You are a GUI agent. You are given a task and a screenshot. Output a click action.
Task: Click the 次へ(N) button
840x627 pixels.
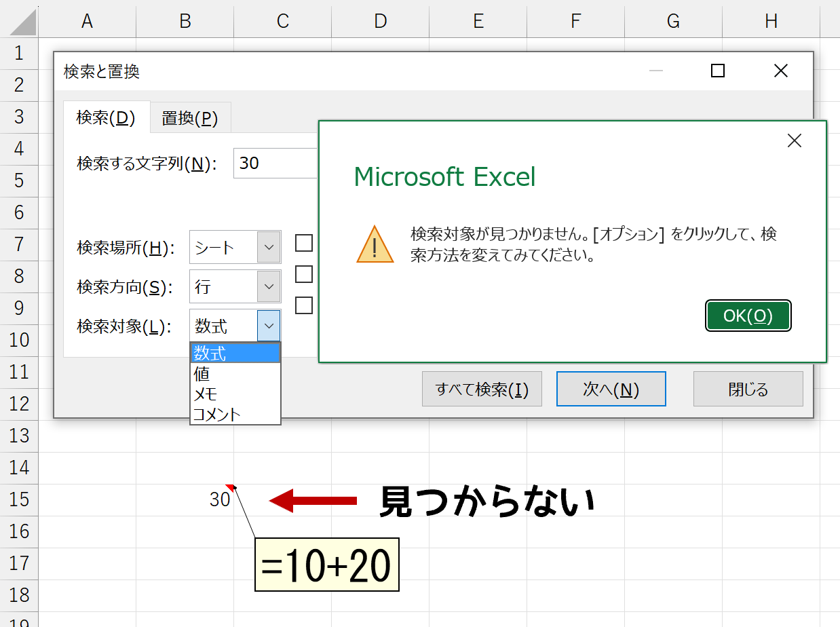click(x=611, y=389)
